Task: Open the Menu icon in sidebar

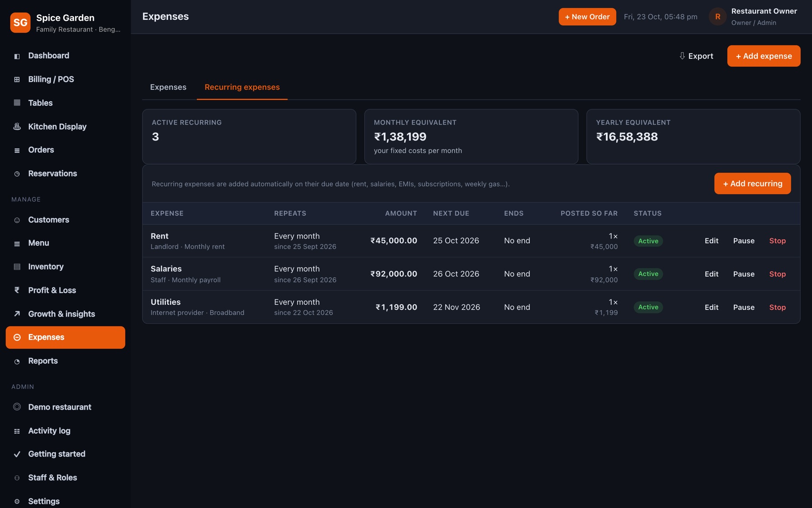Action: [17, 243]
